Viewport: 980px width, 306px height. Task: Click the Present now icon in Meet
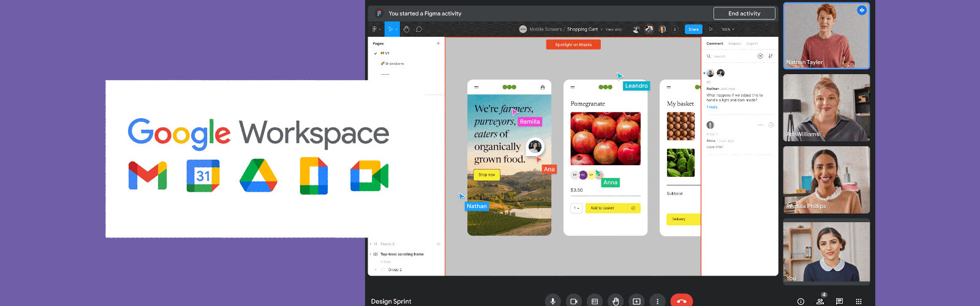pyautogui.click(x=636, y=301)
